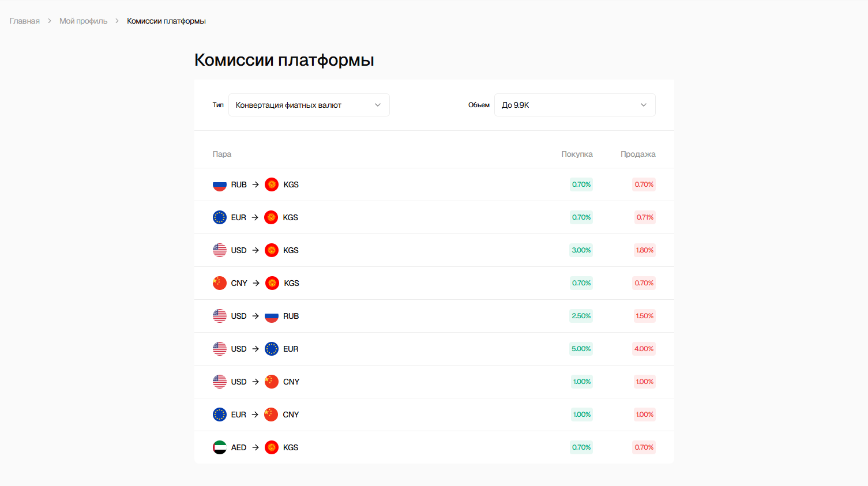Click the Kyrgyzstan flag in AED→KGS row
This screenshot has height=486, width=868.
271,447
